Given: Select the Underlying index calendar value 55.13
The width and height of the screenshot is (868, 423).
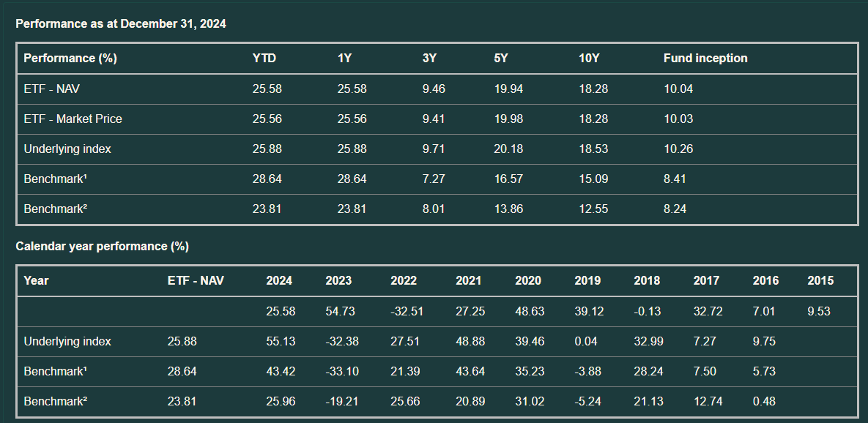Looking at the screenshot, I should click(x=281, y=341).
